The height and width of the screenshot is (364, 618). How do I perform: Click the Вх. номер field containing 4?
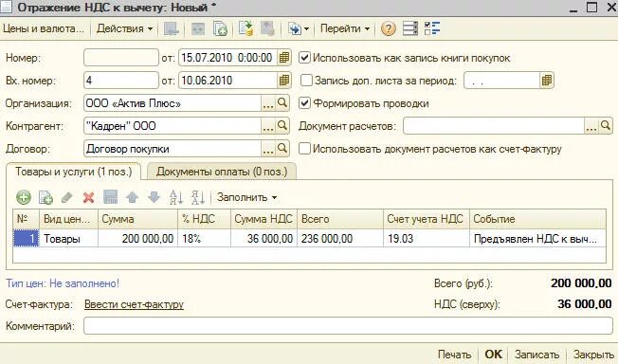(x=121, y=81)
